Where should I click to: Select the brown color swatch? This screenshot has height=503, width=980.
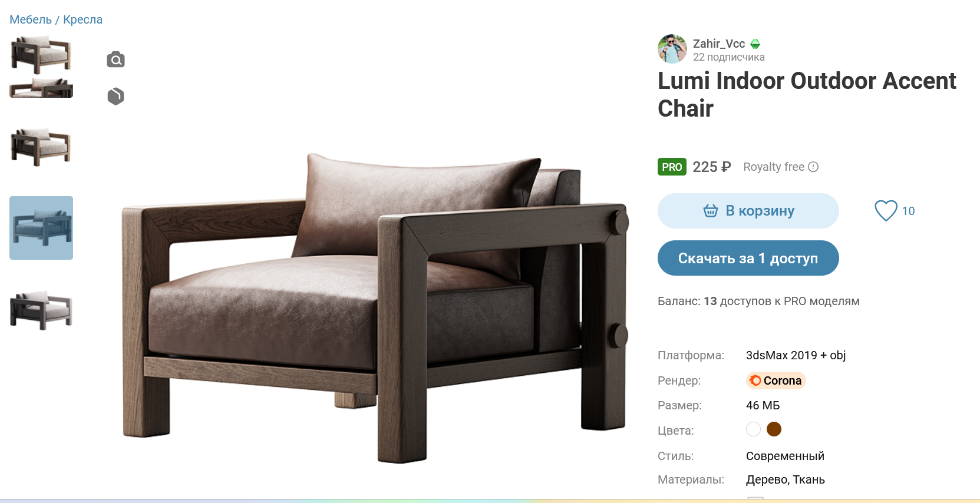tap(774, 429)
